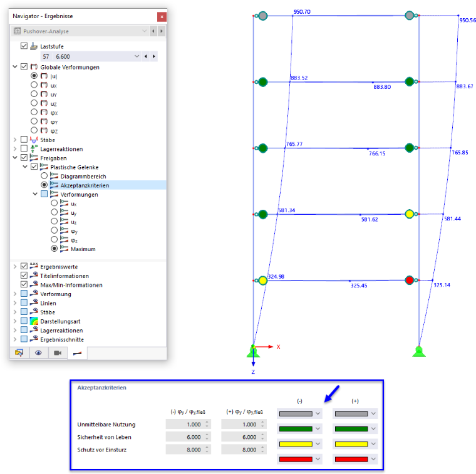This screenshot has height=474, width=476.
Task: Click the gray hinge at top left
Action: (263, 16)
